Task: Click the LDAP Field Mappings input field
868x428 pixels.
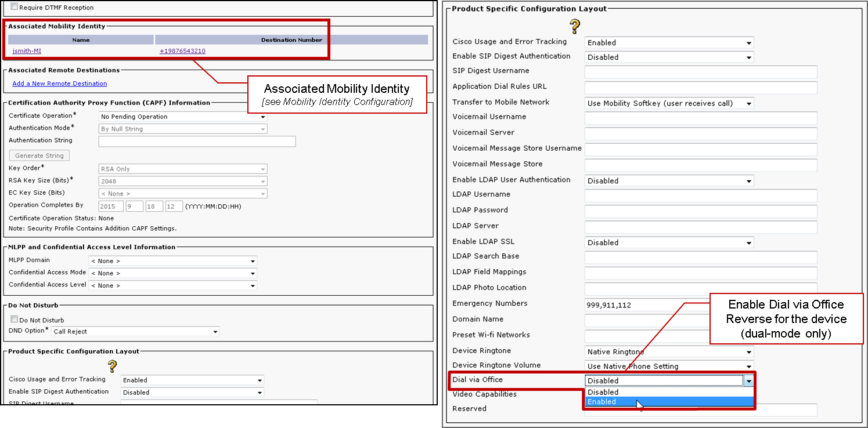Action: click(701, 273)
